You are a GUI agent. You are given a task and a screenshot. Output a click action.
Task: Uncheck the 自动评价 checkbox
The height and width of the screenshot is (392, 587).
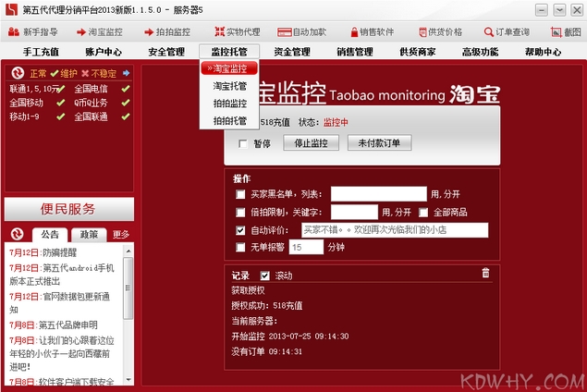click(241, 230)
